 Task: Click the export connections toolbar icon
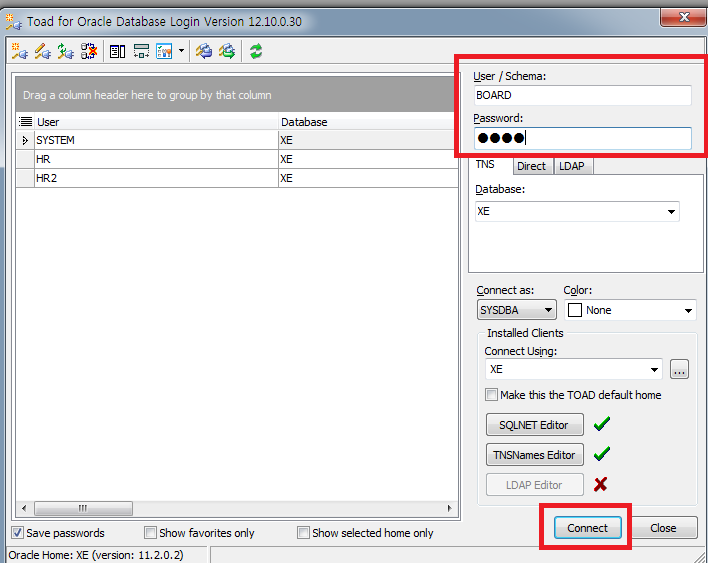tap(227, 51)
